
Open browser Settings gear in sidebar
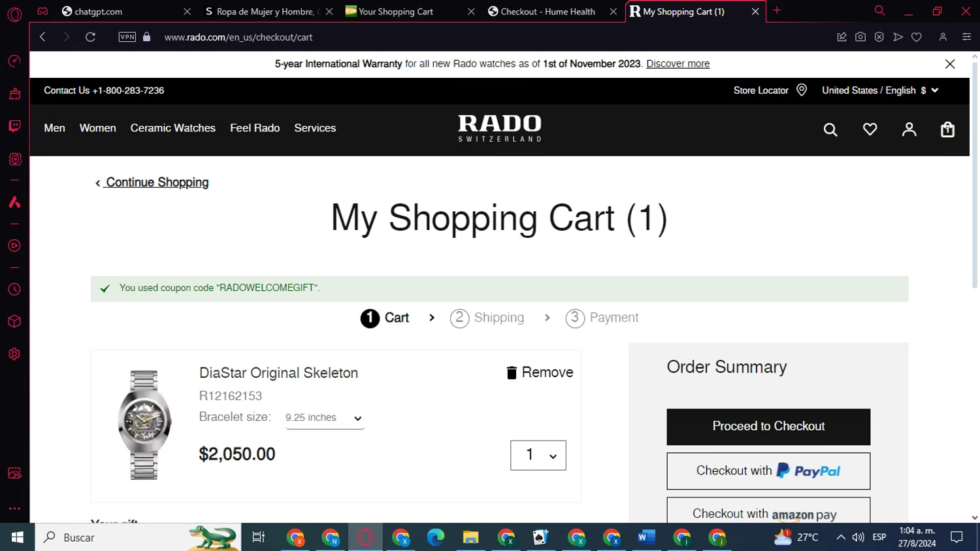coord(14,354)
